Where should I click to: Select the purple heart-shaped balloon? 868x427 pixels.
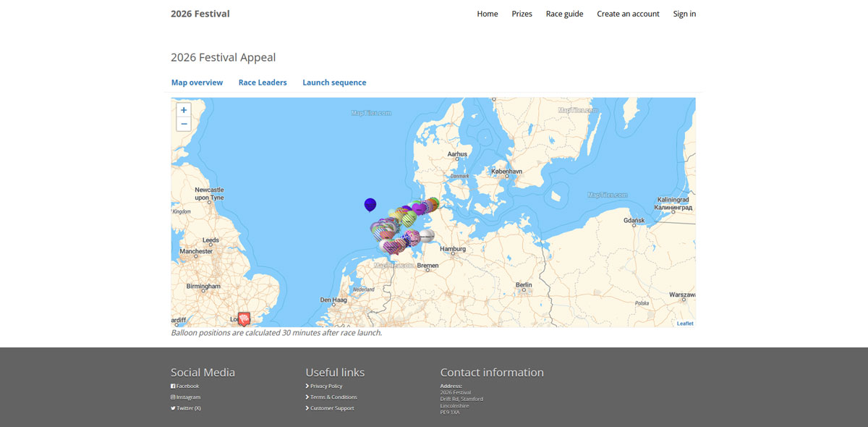click(419, 208)
